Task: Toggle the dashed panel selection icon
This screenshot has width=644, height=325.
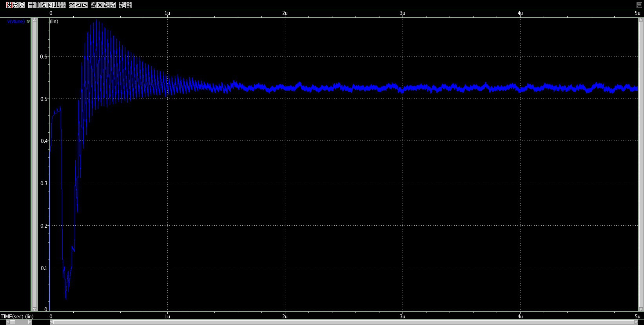Action: pyautogui.click(x=94, y=5)
